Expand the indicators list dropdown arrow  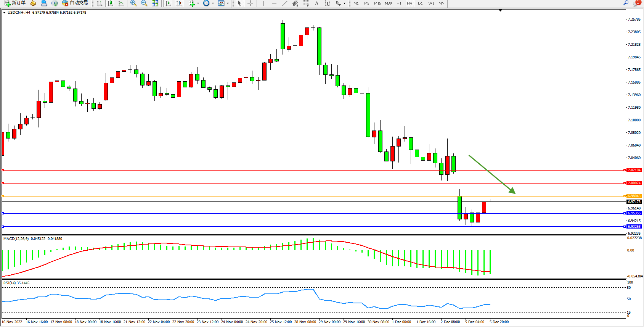click(x=198, y=3)
